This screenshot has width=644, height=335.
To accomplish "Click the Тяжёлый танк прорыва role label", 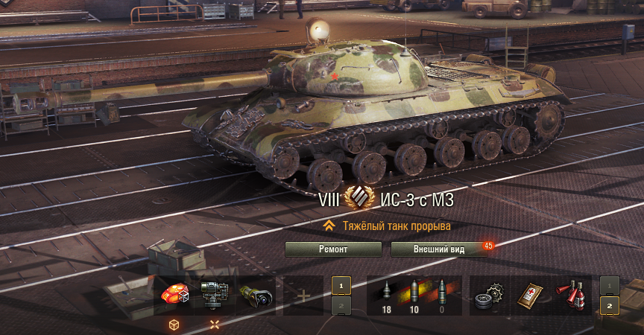I will click(397, 226).
